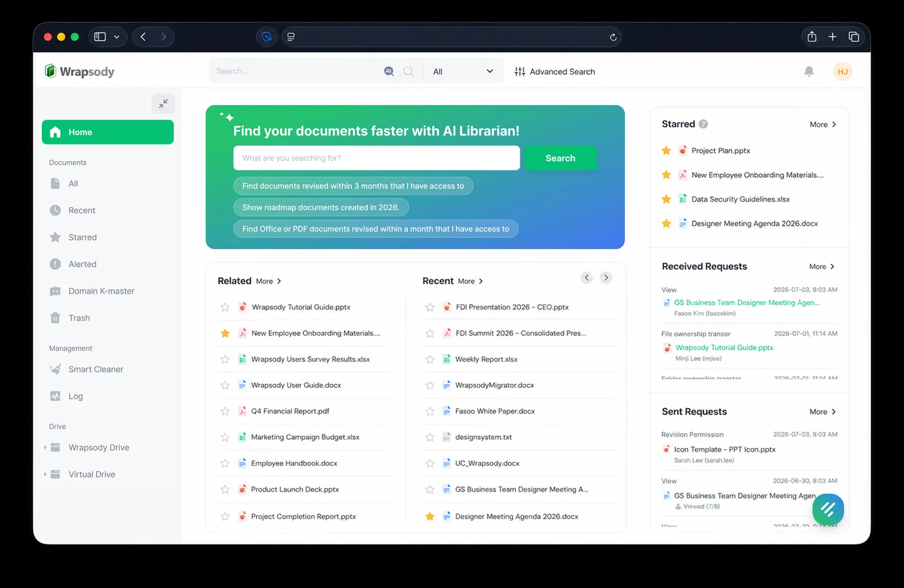The height and width of the screenshot is (588, 904).
Task: Click the browser share icon
Action: click(812, 37)
